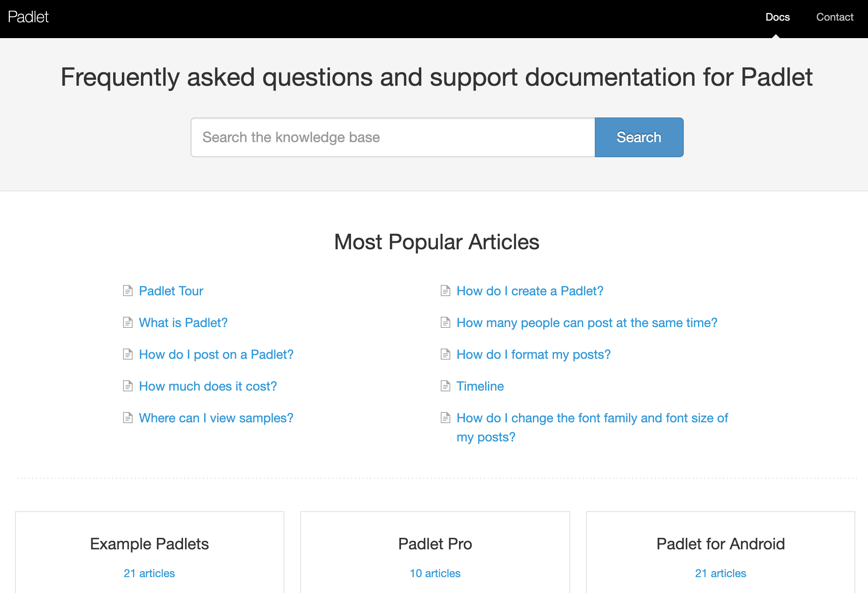868x593 pixels.
Task: Open the Example Padlets category heading
Action: [x=149, y=544]
